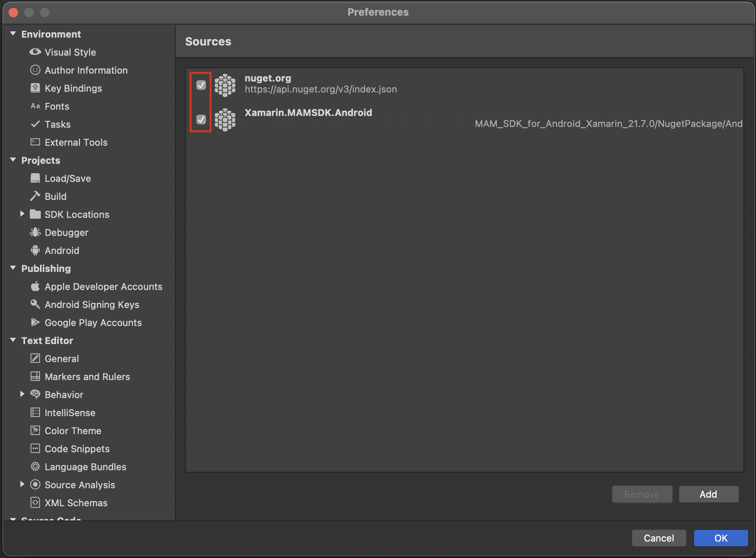The height and width of the screenshot is (558, 756).
Task: Uncheck the nuget.org source checkbox
Action: [201, 85]
